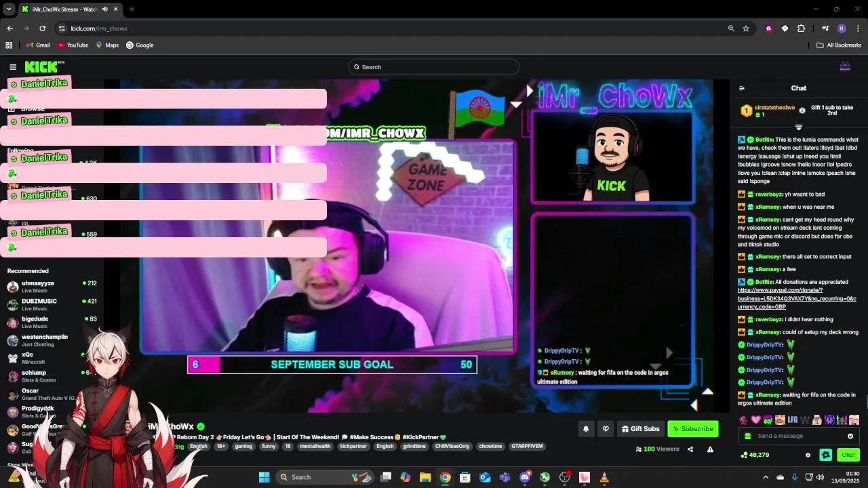Open the PayPal donate link in chat

point(797,298)
